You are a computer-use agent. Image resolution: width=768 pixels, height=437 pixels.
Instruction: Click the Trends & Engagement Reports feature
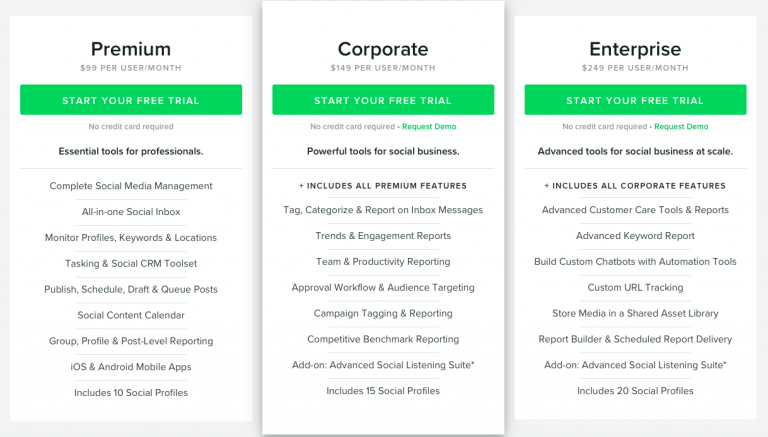pos(383,236)
